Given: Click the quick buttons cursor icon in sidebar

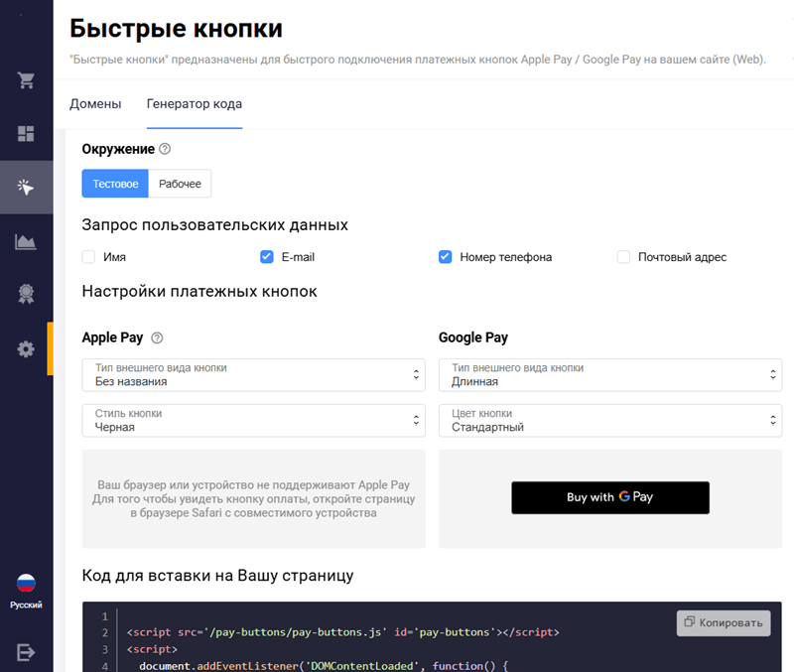Looking at the screenshot, I should 26,187.
